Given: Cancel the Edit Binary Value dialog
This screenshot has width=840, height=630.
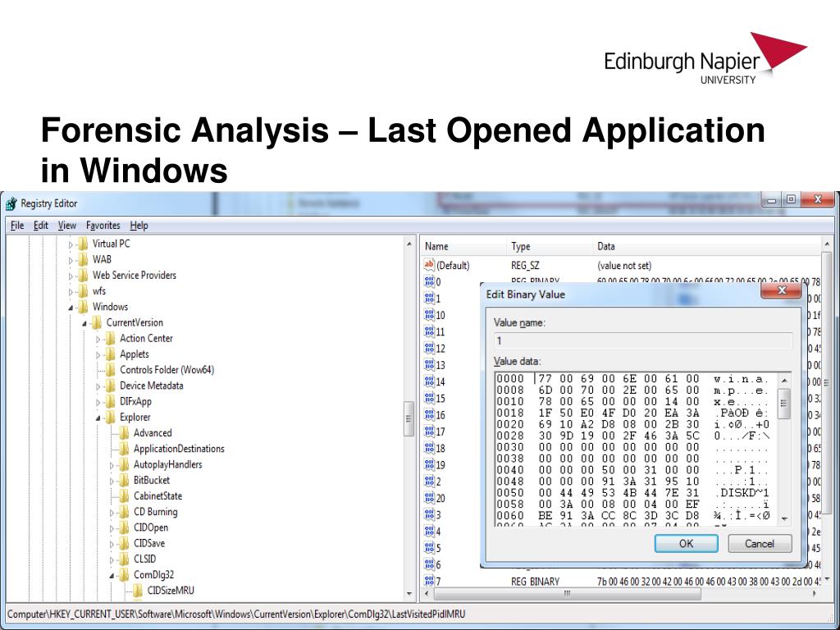Looking at the screenshot, I should [760, 544].
